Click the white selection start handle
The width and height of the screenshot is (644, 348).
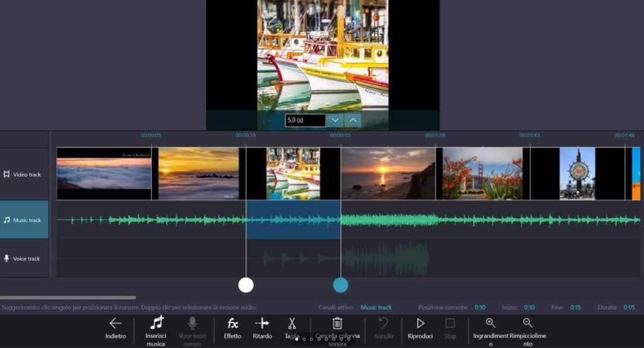(x=246, y=285)
